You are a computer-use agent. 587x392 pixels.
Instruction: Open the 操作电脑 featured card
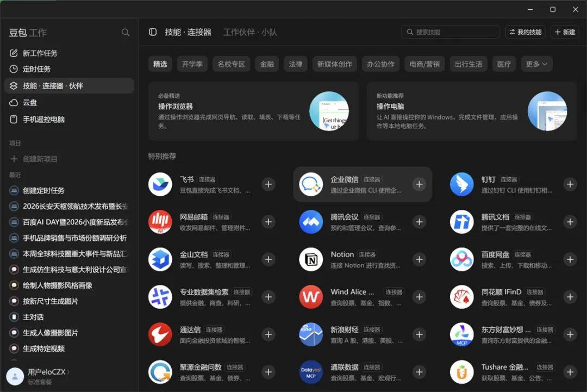(x=472, y=111)
